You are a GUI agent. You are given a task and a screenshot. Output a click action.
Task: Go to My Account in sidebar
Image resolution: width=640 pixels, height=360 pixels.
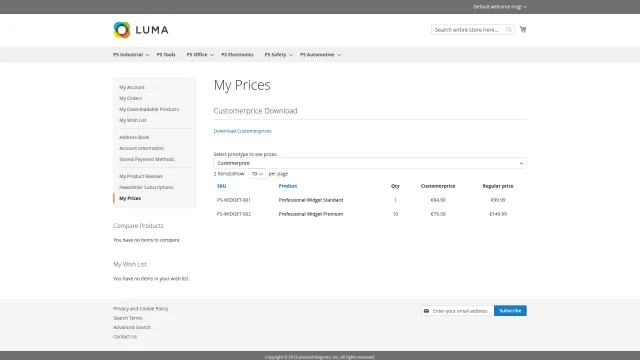point(132,87)
